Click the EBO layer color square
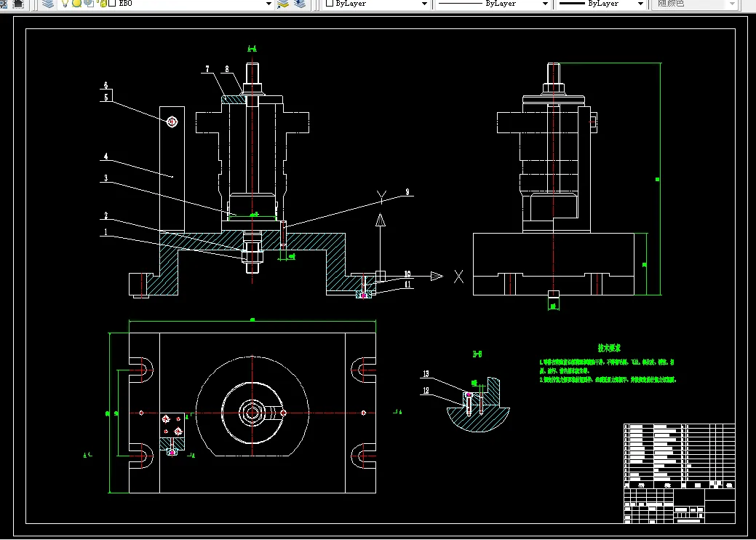 (112, 4)
